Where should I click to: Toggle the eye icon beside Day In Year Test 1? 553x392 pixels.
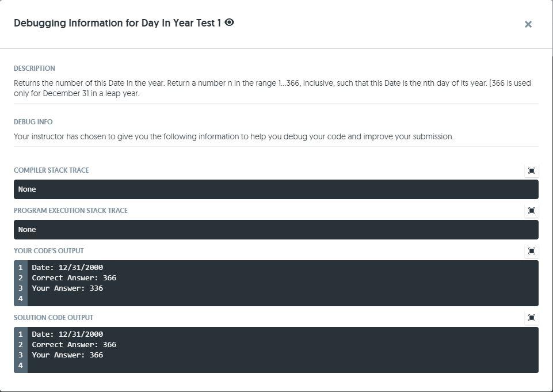coord(229,22)
